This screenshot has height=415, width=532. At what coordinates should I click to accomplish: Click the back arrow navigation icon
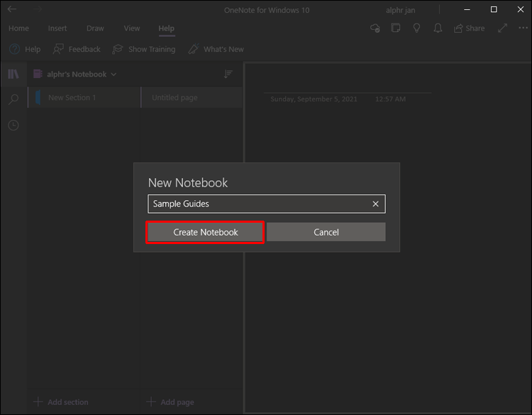12,9
